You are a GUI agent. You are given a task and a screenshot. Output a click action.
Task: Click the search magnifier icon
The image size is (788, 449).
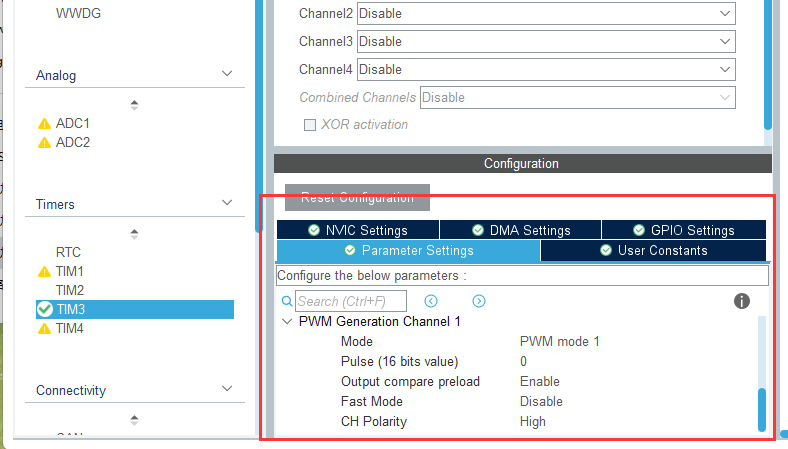[287, 301]
